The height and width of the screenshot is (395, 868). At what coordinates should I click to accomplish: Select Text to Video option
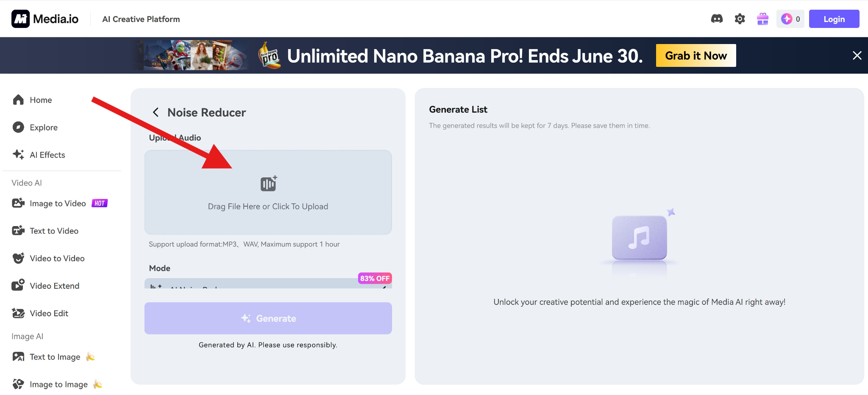tap(54, 231)
